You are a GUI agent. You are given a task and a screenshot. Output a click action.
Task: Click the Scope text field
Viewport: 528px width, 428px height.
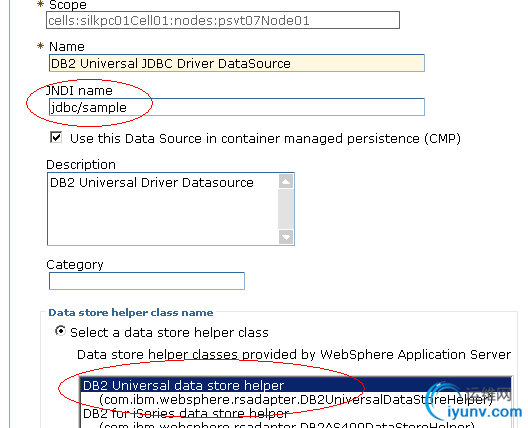[223, 20]
